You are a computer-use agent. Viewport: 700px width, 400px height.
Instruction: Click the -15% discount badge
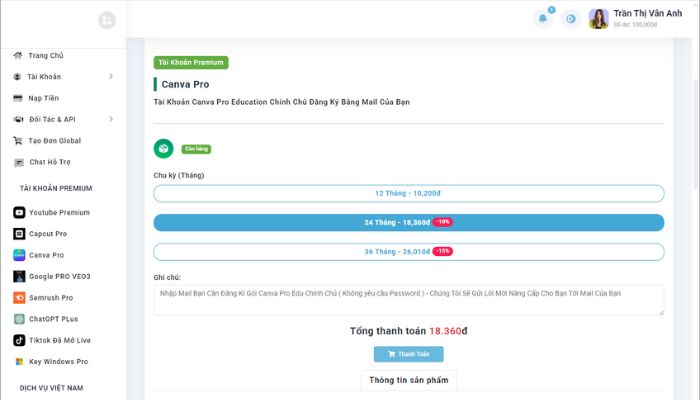[442, 251]
